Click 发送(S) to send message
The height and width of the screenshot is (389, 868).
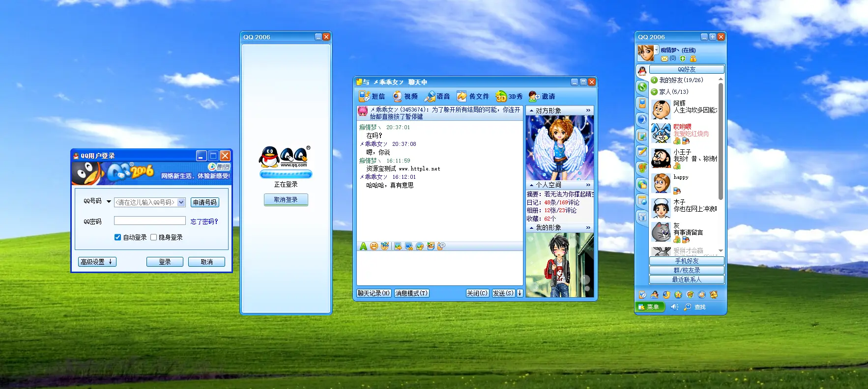[503, 293]
